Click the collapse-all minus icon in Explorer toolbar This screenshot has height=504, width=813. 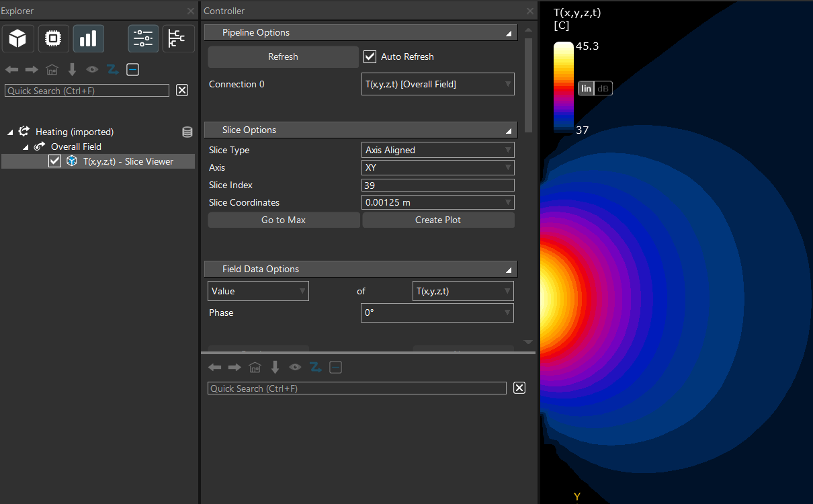pos(132,70)
